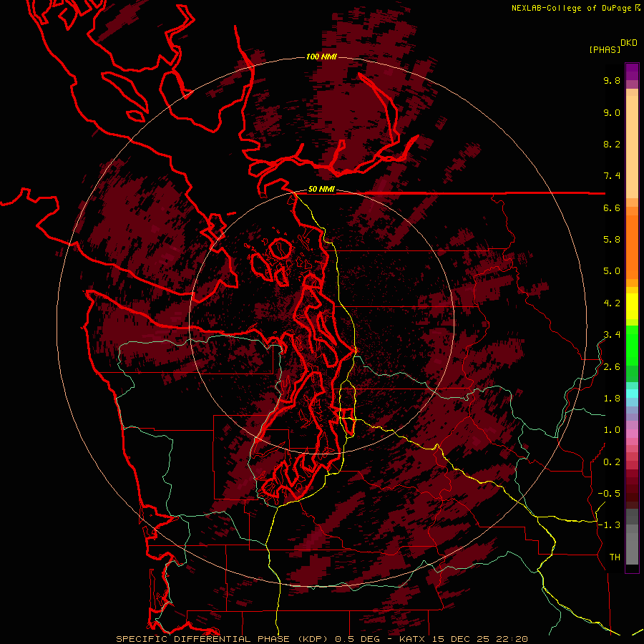Click the bright green band of the color bar

[x=632, y=345]
